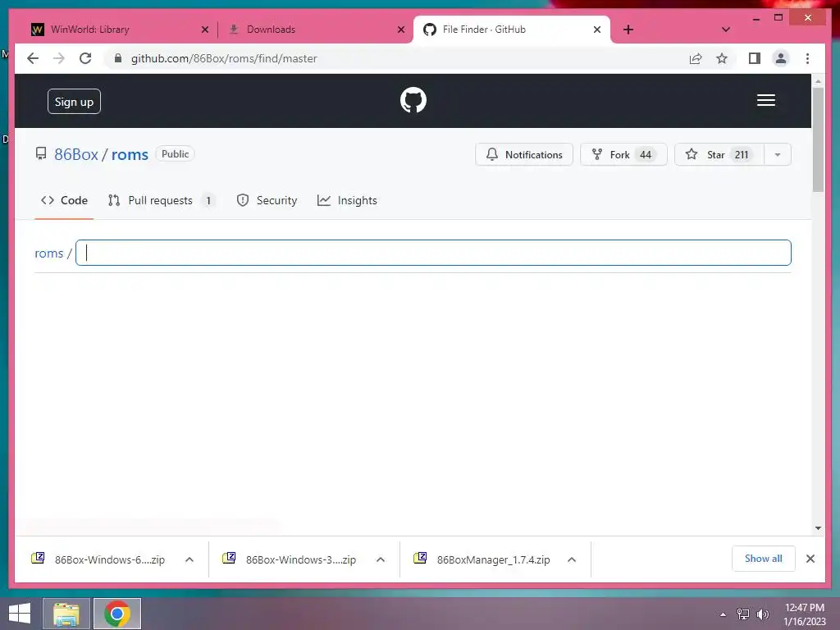Click the address bar URL
The image size is (840, 630).
(224, 58)
